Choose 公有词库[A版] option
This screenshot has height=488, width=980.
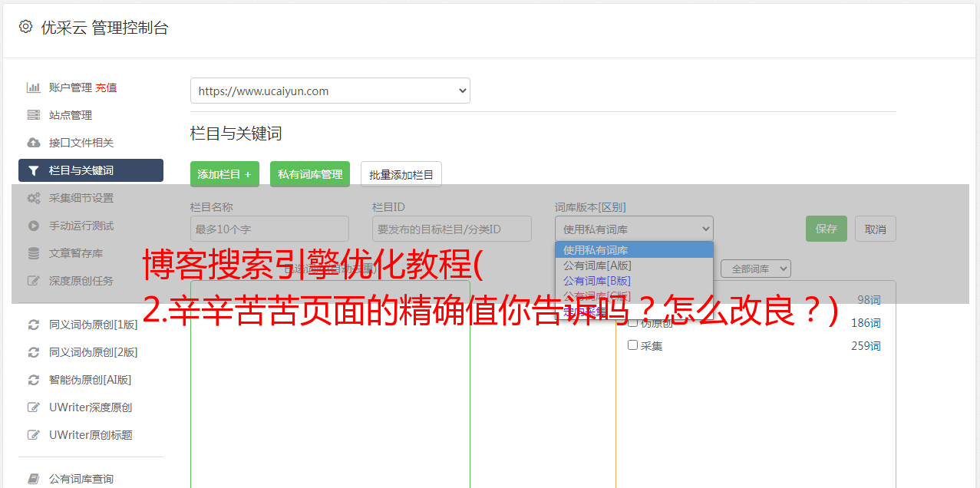point(634,265)
